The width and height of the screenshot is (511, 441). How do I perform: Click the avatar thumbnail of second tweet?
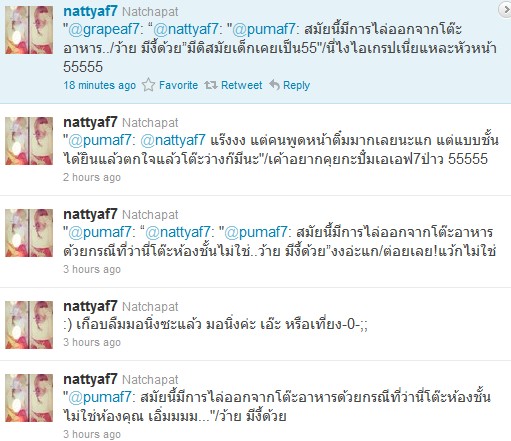click(x=29, y=141)
